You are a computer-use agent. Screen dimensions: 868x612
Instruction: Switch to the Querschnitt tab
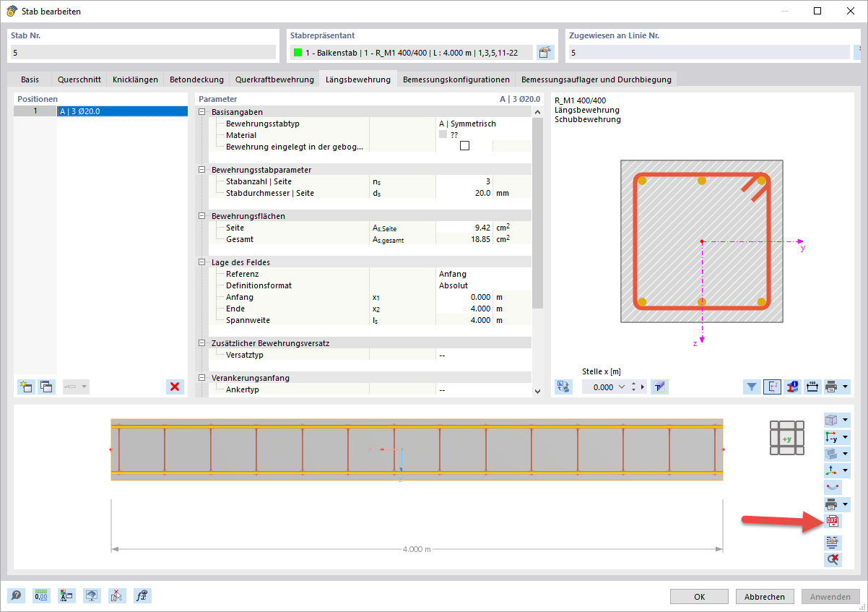tap(79, 79)
